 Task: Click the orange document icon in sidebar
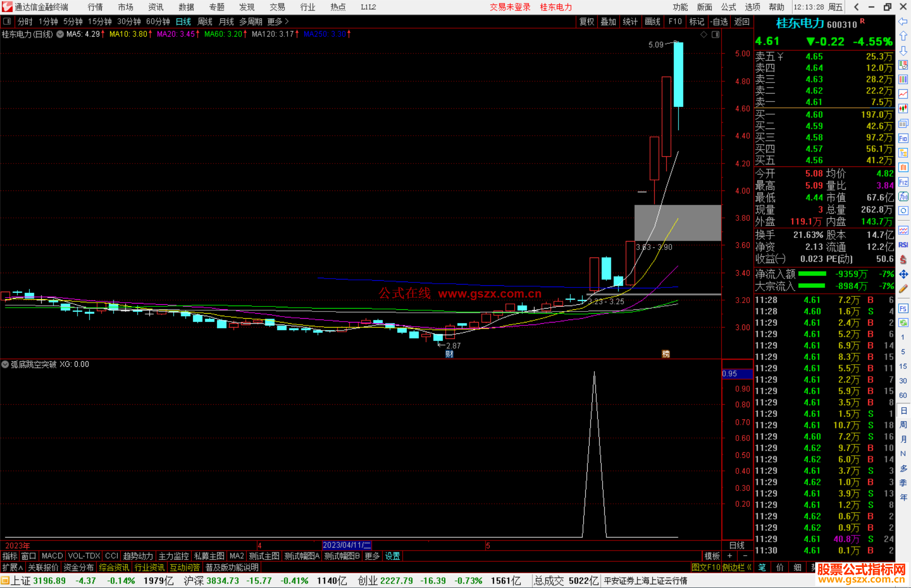point(903,167)
